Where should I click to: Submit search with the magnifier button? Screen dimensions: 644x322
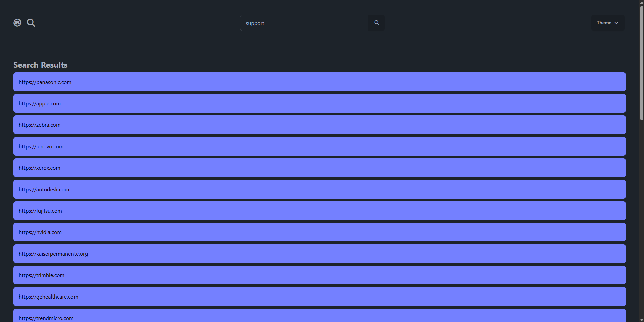point(377,23)
